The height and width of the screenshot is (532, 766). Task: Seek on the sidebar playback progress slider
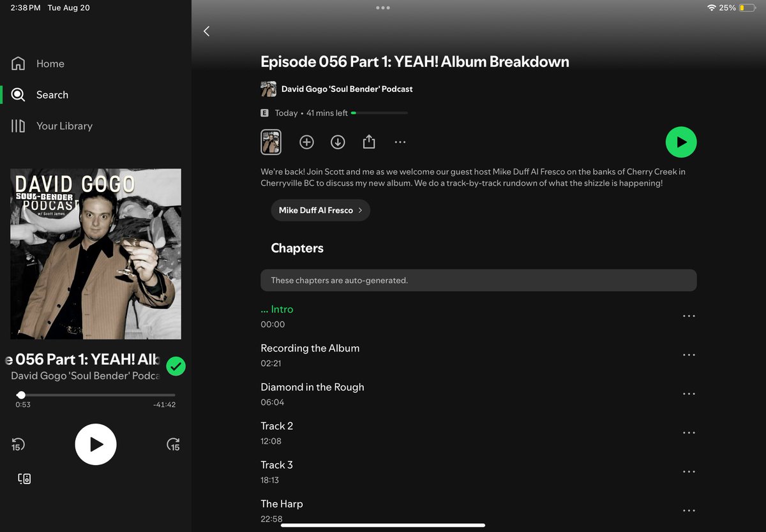point(96,395)
